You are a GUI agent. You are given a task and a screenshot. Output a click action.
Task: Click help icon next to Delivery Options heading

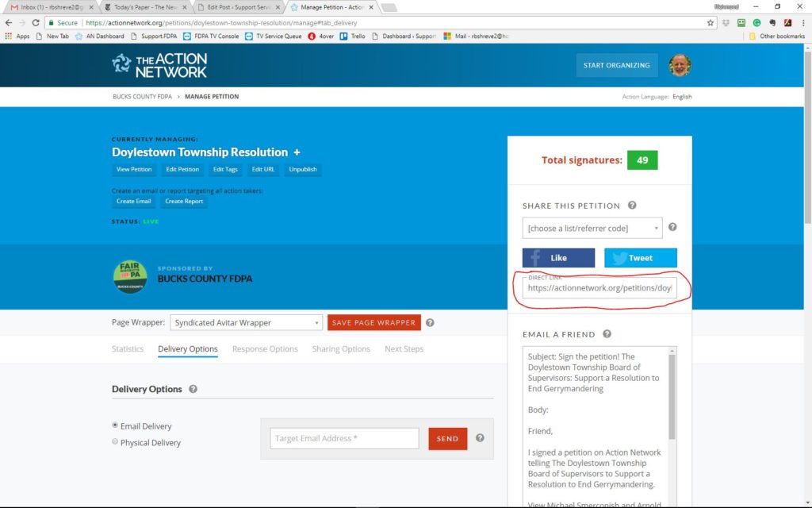(x=193, y=390)
